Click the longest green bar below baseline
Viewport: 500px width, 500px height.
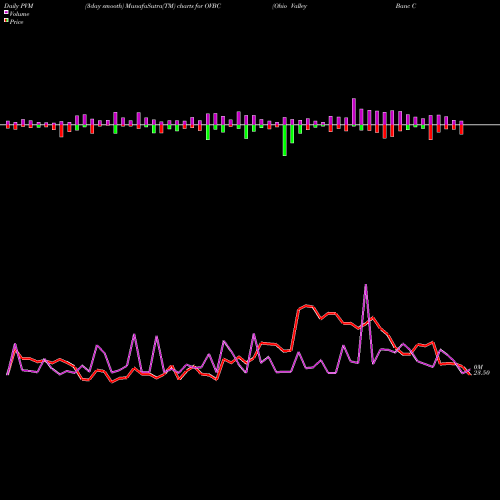click(x=284, y=140)
